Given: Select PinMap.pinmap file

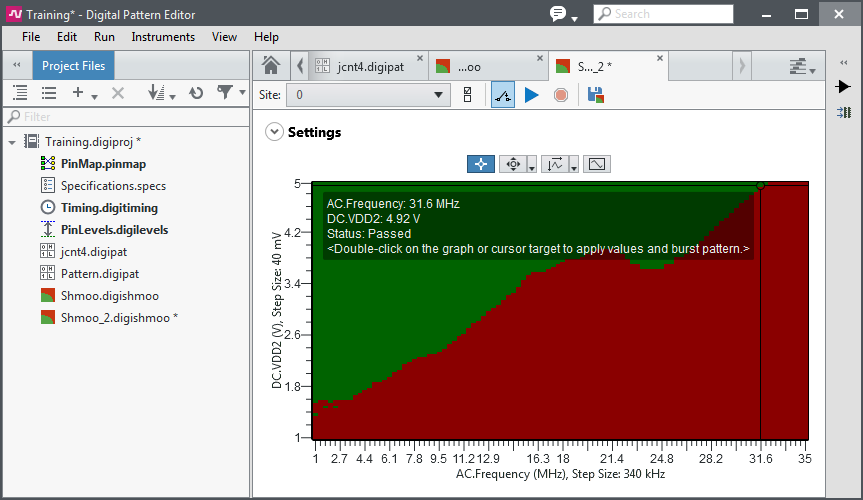Looking at the screenshot, I should point(103,164).
